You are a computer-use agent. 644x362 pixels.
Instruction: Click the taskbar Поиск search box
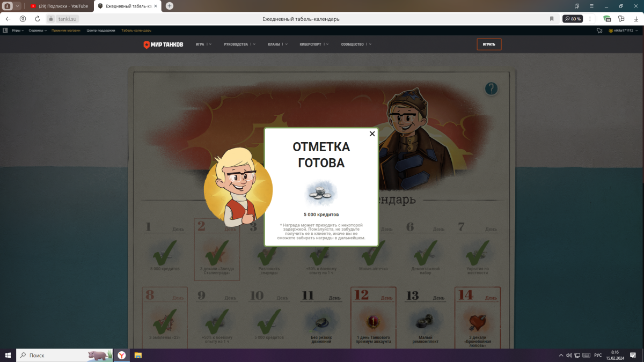(x=65, y=355)
